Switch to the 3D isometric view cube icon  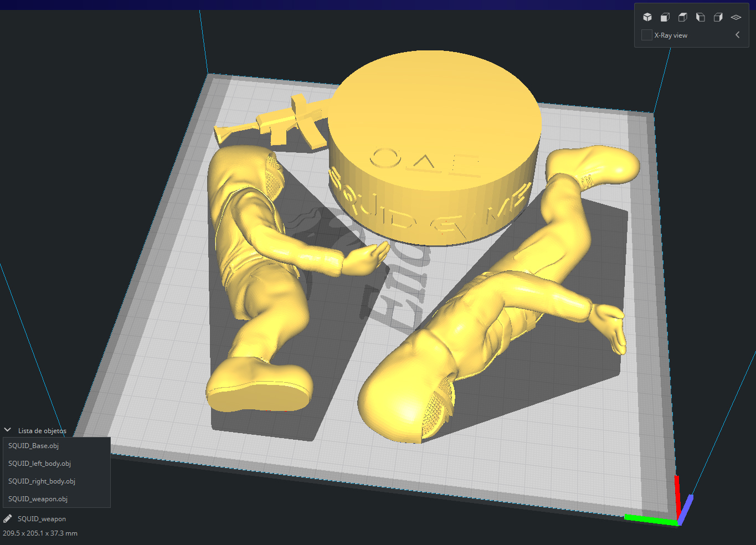[647, 17]
